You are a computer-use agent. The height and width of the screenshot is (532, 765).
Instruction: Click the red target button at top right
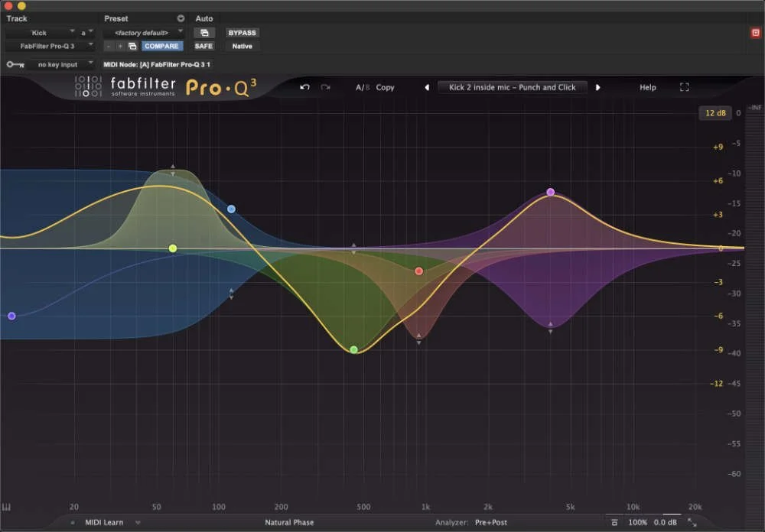(x=756, y=33)
